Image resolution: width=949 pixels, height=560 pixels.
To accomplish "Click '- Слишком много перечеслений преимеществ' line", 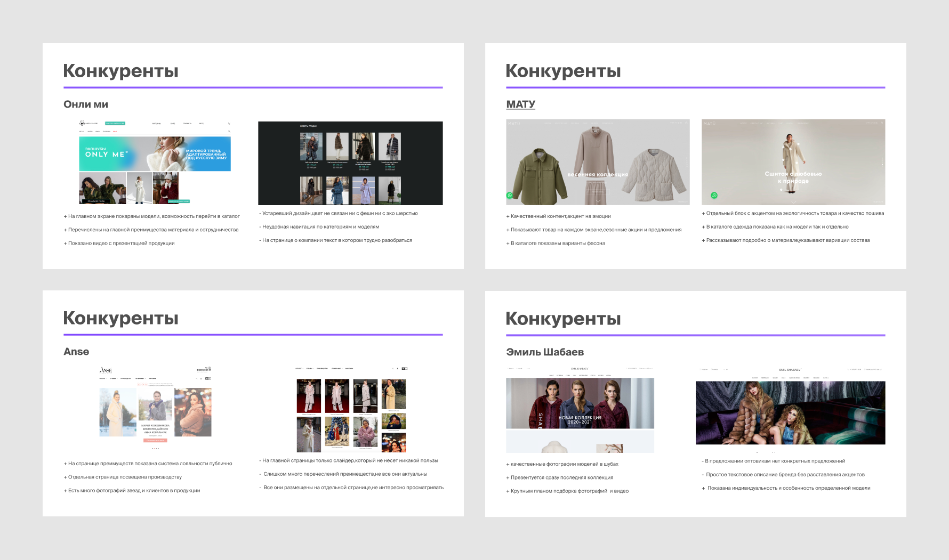I will (x=343, y=474).
